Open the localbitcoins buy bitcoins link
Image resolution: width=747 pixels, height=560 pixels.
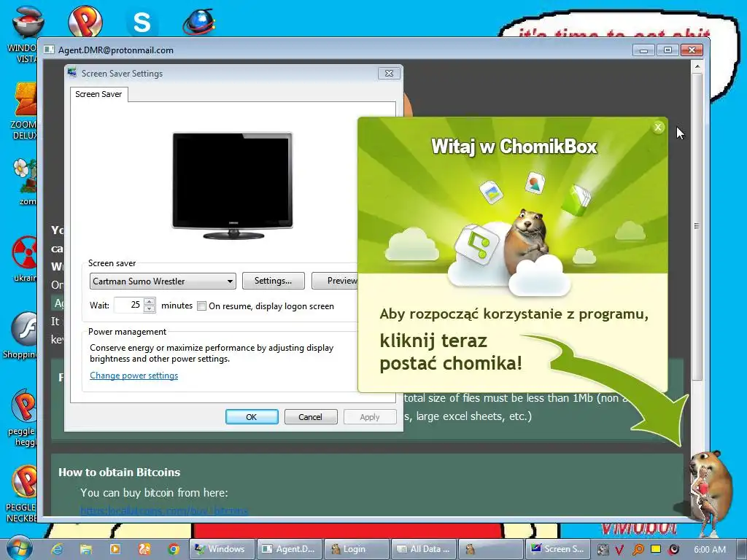[x=164, y=511]
